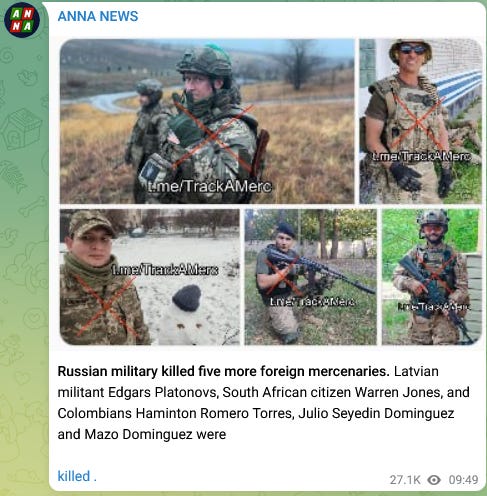This screenshot has height=496, width=487.
Task: Open the ANNA NEWS channel name link
Action: [98, 16]
